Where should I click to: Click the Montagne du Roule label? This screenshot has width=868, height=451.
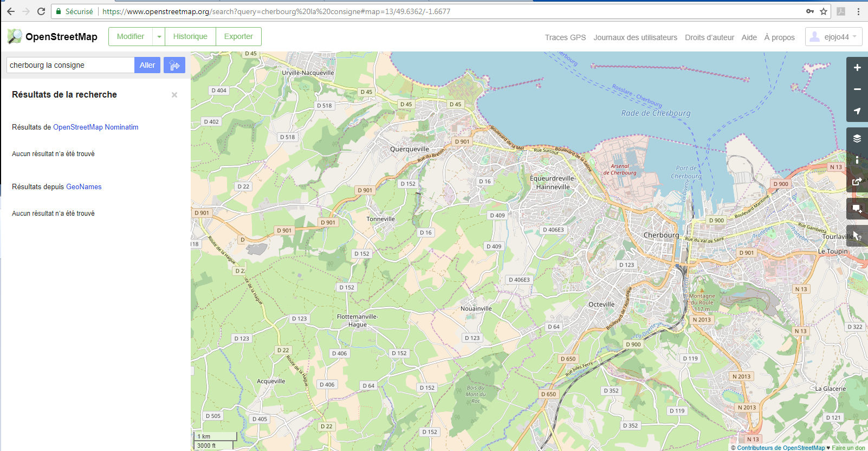coord(702,302)
